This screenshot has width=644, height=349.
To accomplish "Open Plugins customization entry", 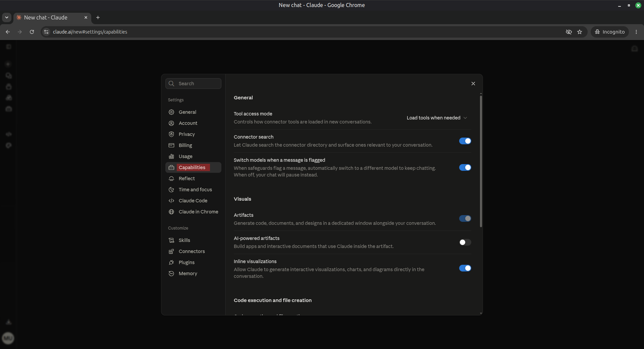I will pyautogui.click(x=193, y=262).
